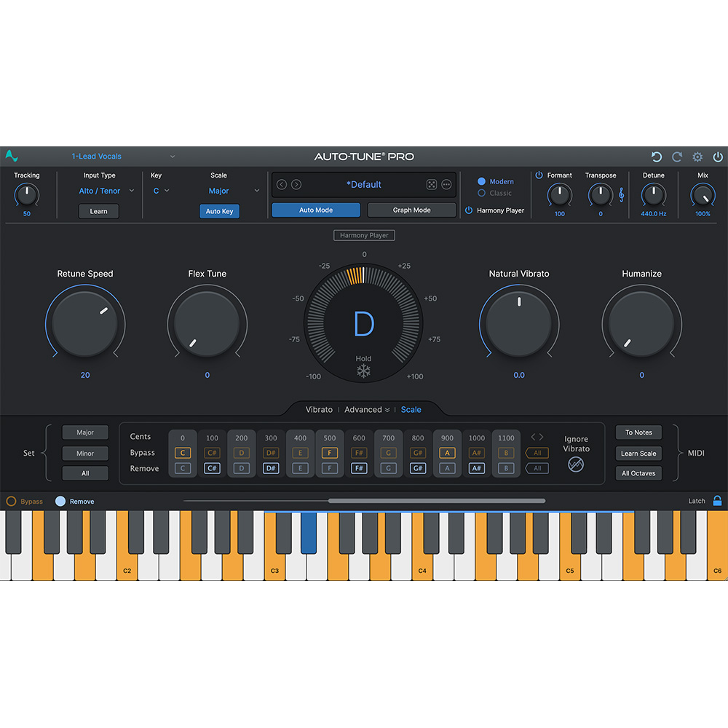Set scale to Minor button
Image resolution: width=728 pixels, height=728 pixels.
[x=85, y=453]
